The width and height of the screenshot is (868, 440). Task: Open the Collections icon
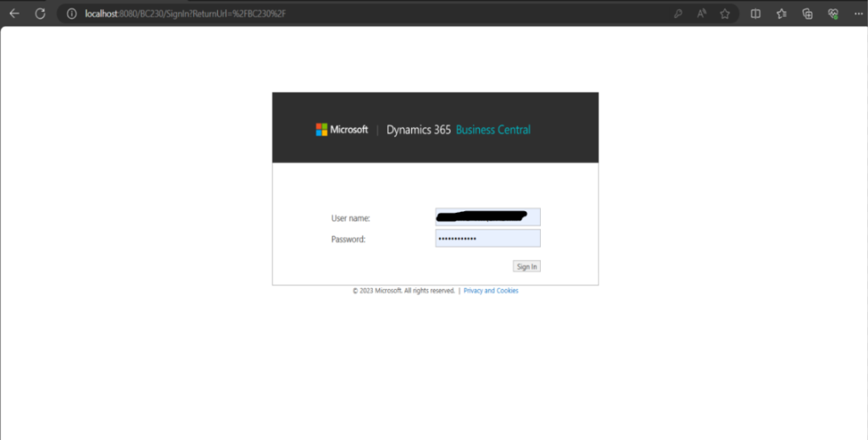pos(808,14)
